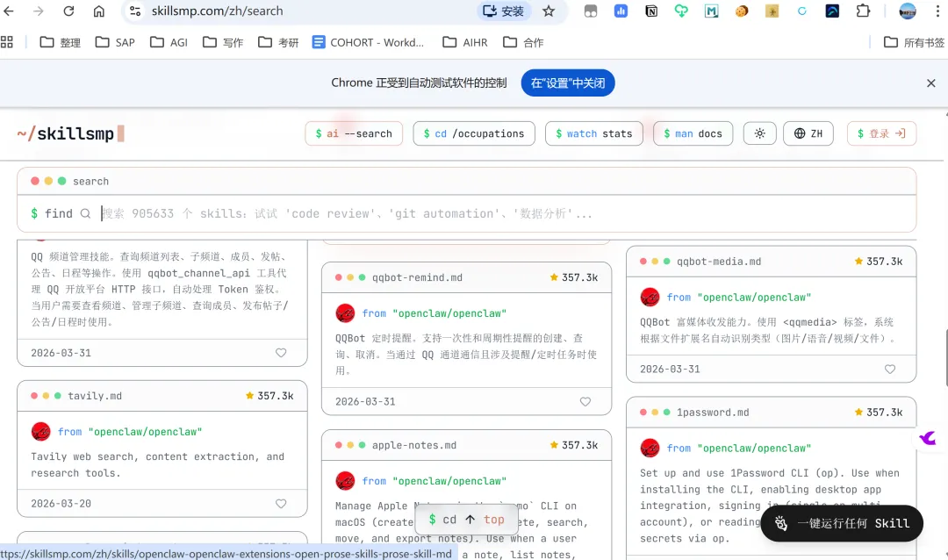Open the watch stats nav item

pyautogui.click(x=593, y=133)
